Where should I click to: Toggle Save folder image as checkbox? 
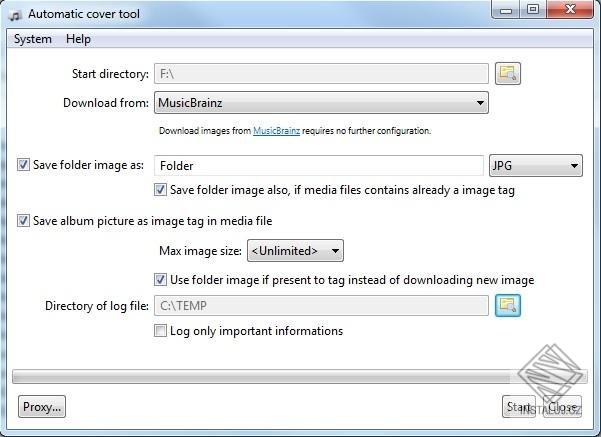(23, 165)
